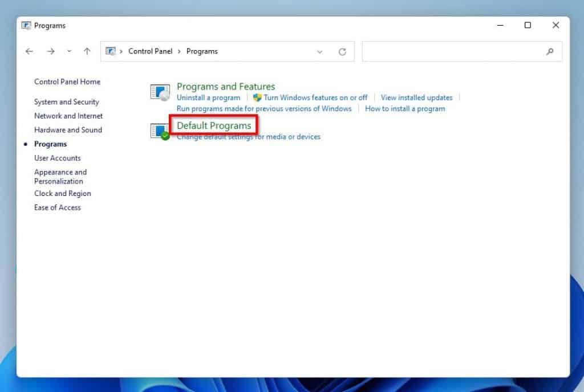Open How to install a program
Screen dimensions: 584x392
point(405,109)
